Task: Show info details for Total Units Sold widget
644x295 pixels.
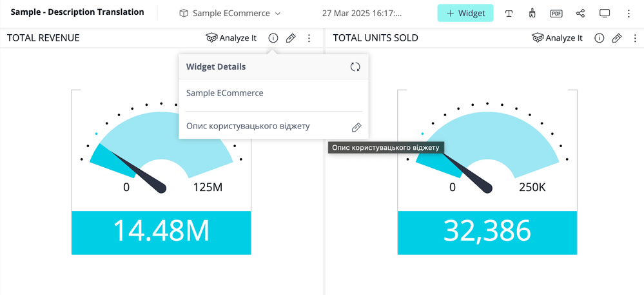Action: [599, 38]
